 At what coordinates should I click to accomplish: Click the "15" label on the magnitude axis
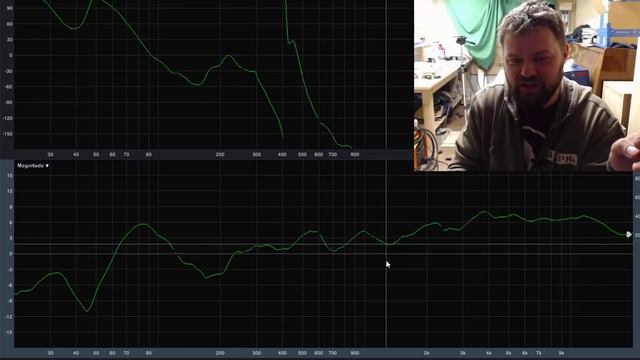[10, 176]
